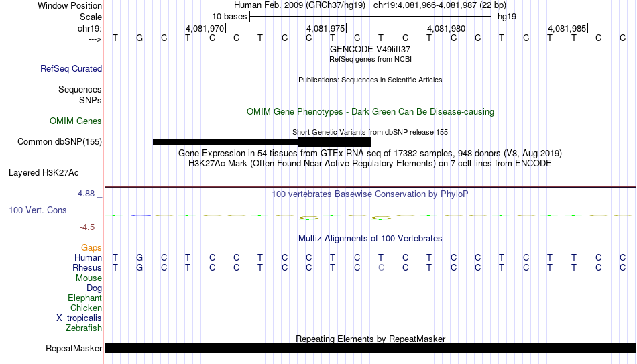Viewport: 637px width, 364px height.
Task: Click the RefSeq Curated track label
Action: coord(71,68)
